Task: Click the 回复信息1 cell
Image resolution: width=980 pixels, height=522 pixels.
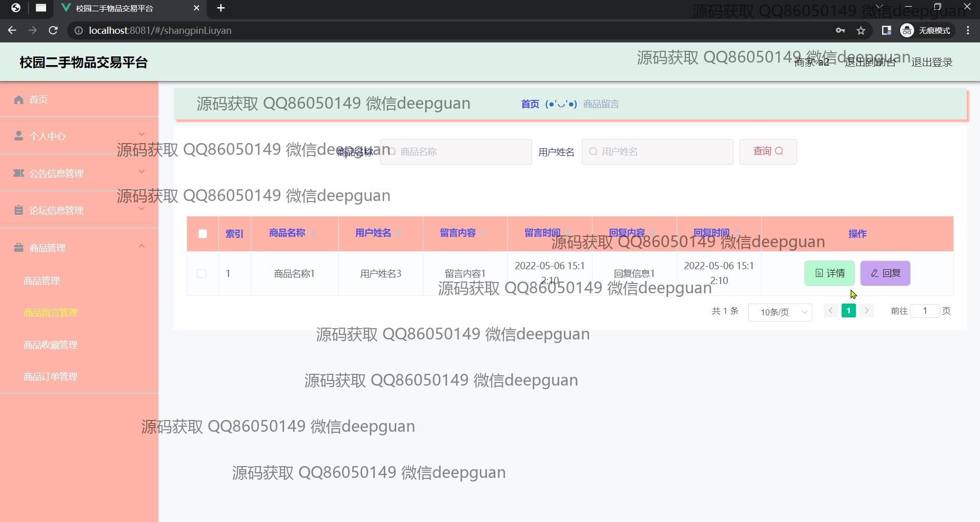Action: (x=634, y=274)
